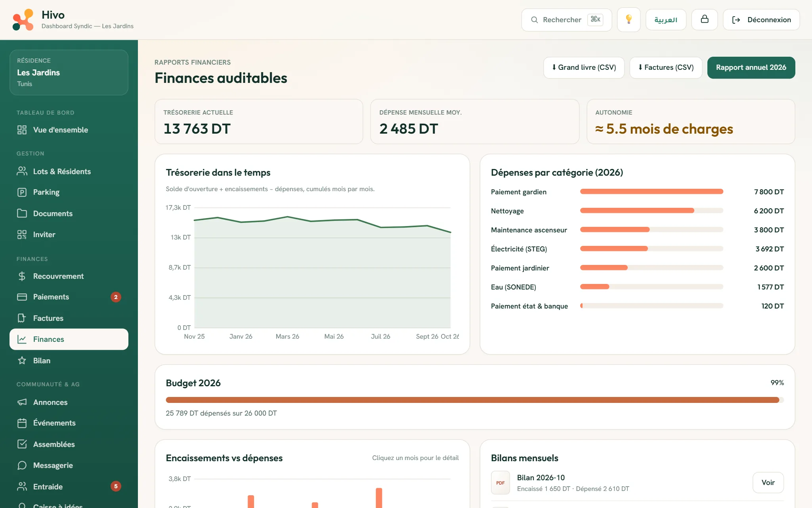Click the Annonces megaphone icon
The width and height of the screenshot is (812, 508).
[x=22, y=402]
